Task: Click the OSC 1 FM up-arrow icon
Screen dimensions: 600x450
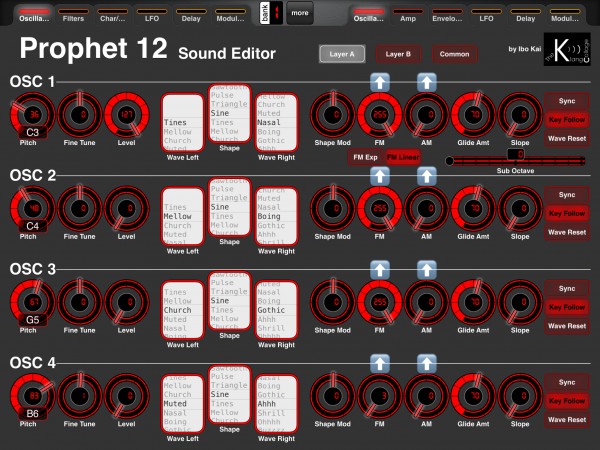Action: point(380,82)
